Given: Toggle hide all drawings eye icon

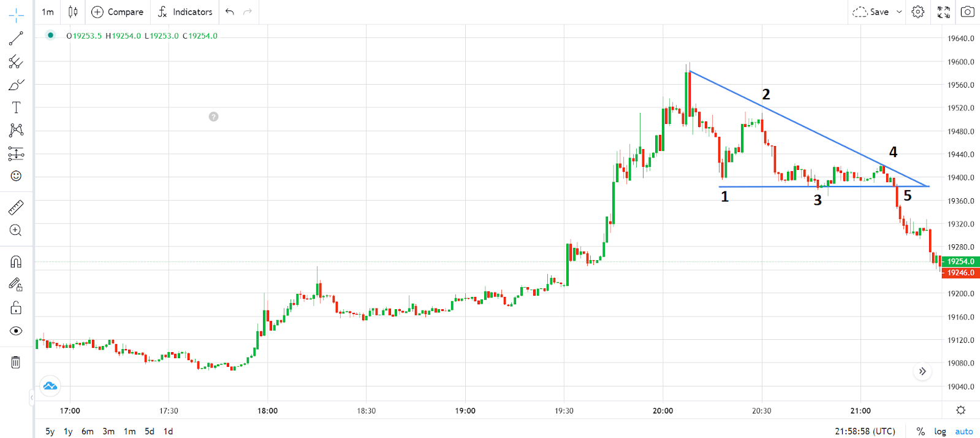Looking at the screenshot, I should point(16,331).
